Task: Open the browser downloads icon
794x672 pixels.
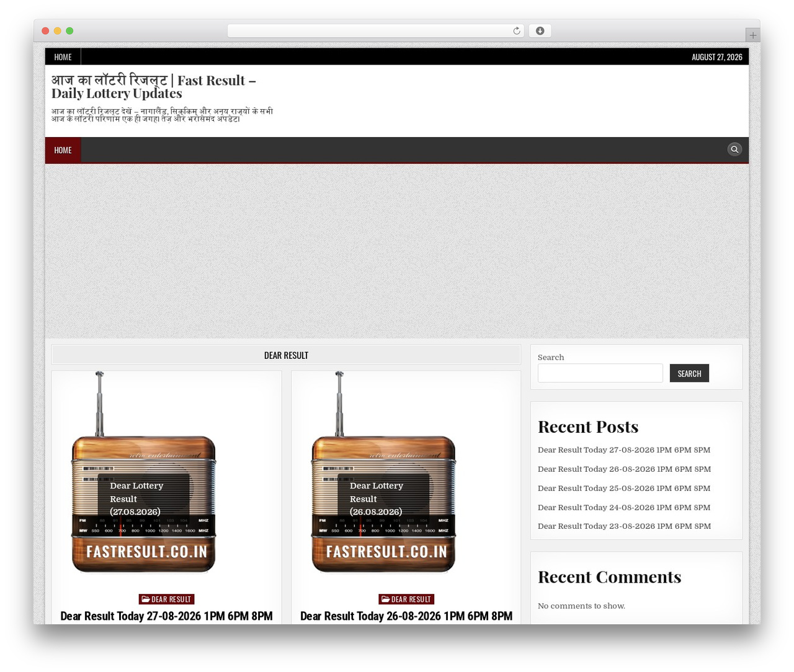Action: pyautogui.click(x=540, y=31)
